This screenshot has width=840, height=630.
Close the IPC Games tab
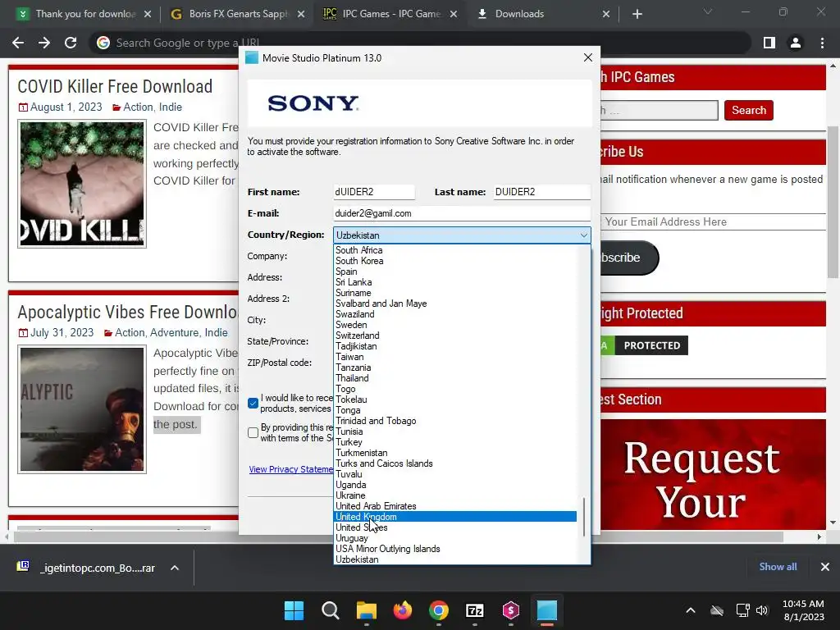454,14
